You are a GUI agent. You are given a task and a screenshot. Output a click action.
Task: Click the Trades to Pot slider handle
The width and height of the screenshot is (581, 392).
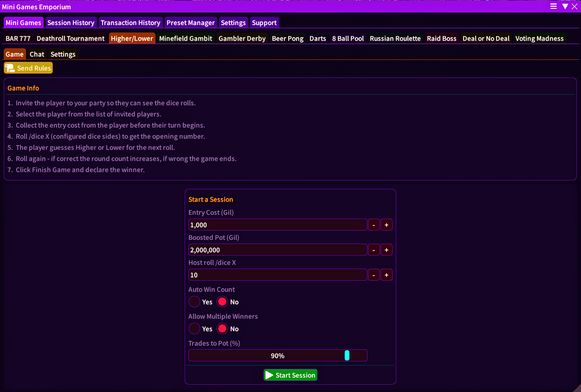[x=347, y=356]
